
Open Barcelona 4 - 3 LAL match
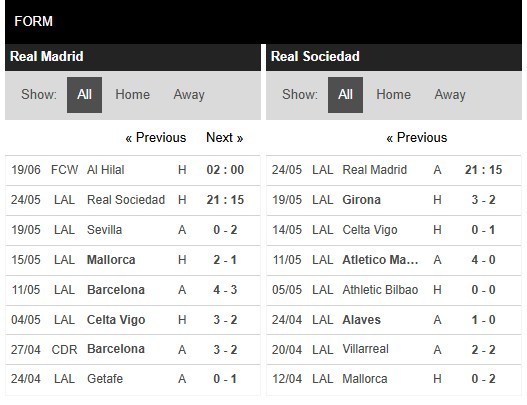pyautogui.click(x=133, y=290)
